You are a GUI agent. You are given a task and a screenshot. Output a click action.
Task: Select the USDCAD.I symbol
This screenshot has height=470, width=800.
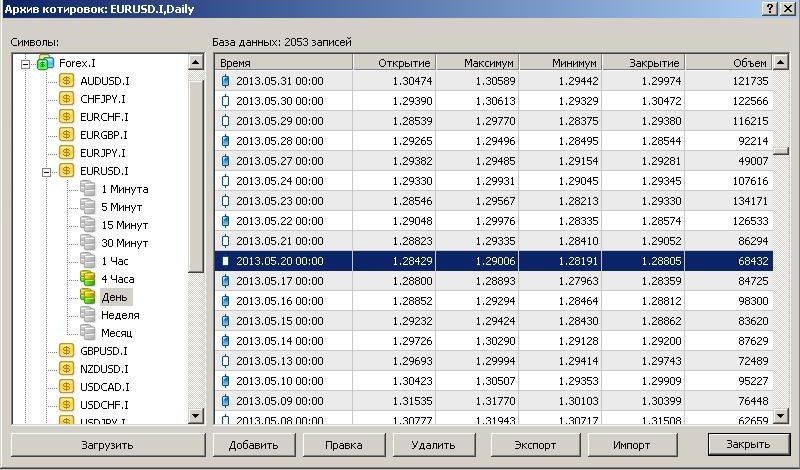105,387
